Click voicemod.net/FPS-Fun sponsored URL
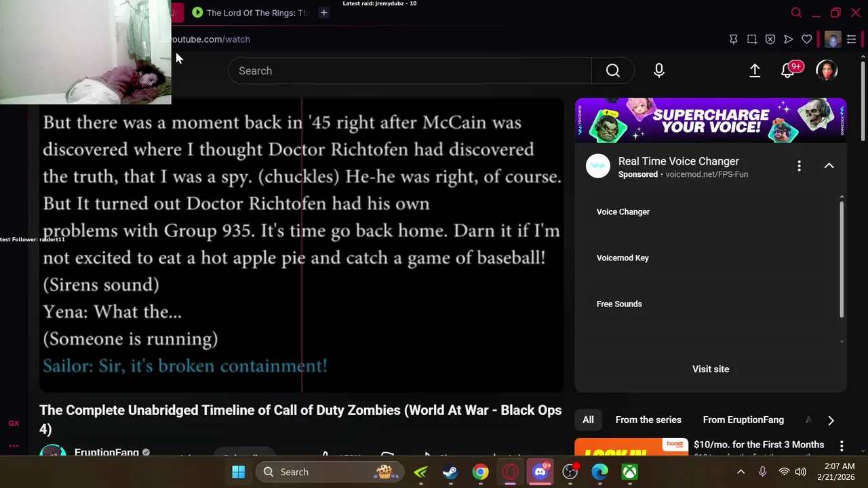The image size is (868, 488). click(x=707, y=174)
